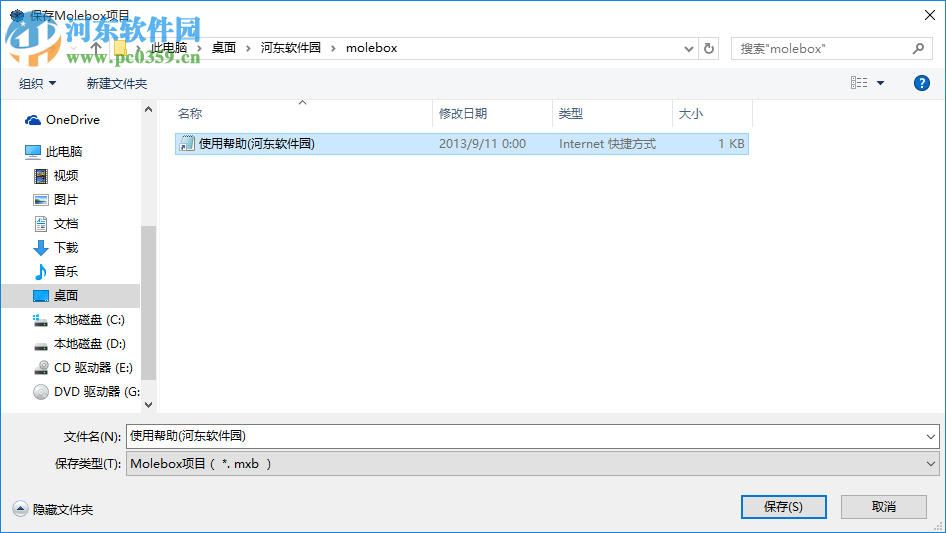Click the sidebar vertical scrollbar thumb
This screenshot has height=533, width=946.
(148, 302)
